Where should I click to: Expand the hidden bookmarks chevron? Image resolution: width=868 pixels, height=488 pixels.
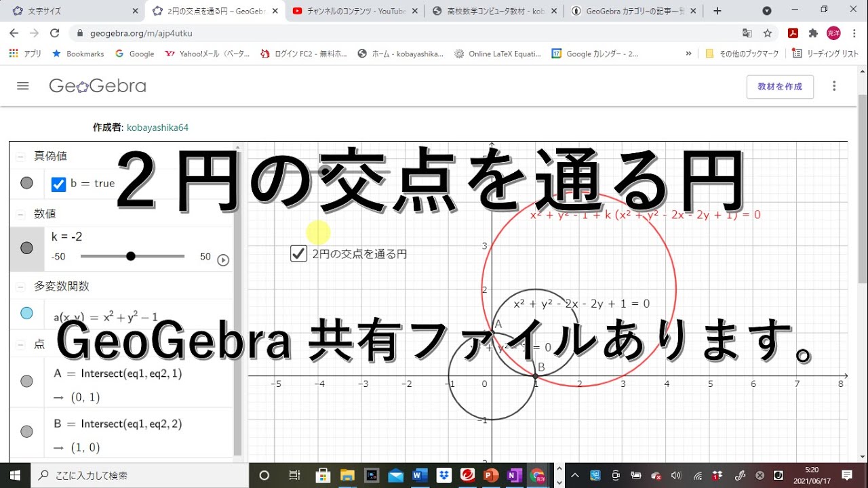tap(689, 54)
